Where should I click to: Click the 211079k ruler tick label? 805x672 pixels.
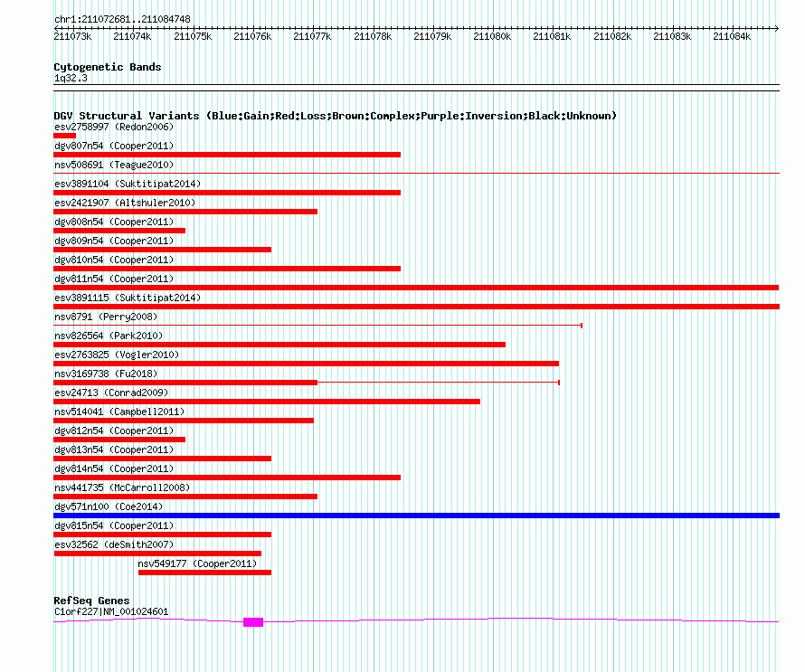tap(432, 36)
